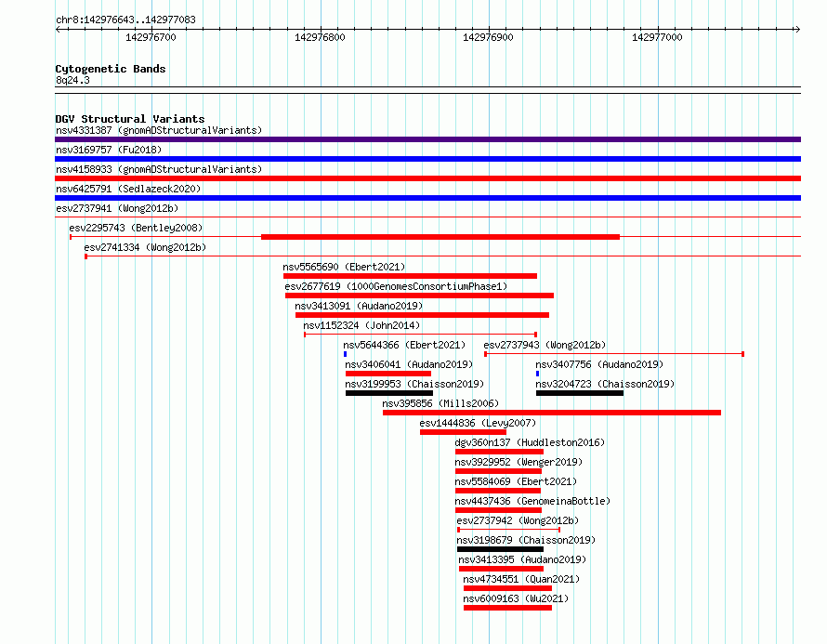Click ruler position 142977000
Image resolution: width=827 pixels, height=644 pixels.
tap(657, 37)
